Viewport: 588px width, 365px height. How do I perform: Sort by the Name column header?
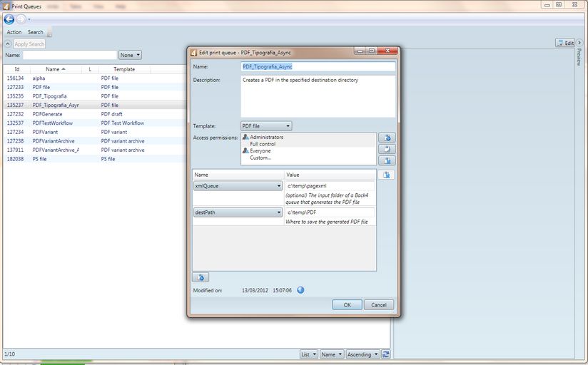[x=56, y=69]
